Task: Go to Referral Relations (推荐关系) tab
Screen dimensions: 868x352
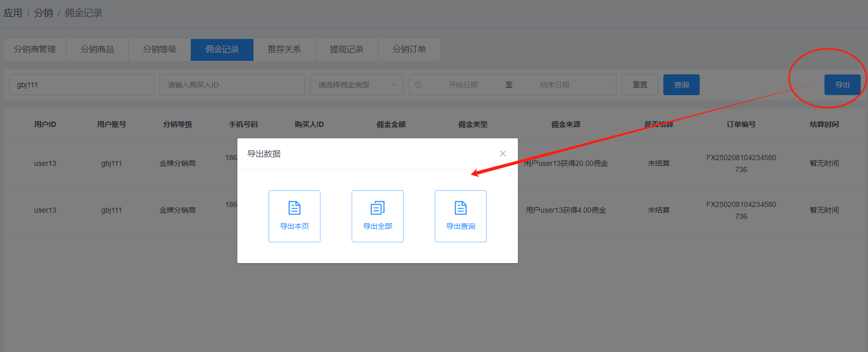Action: [284, 49]
